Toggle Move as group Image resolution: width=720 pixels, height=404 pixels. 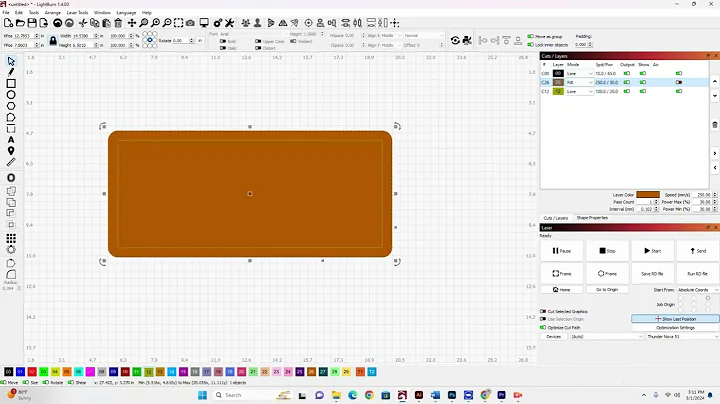point(530,36)
